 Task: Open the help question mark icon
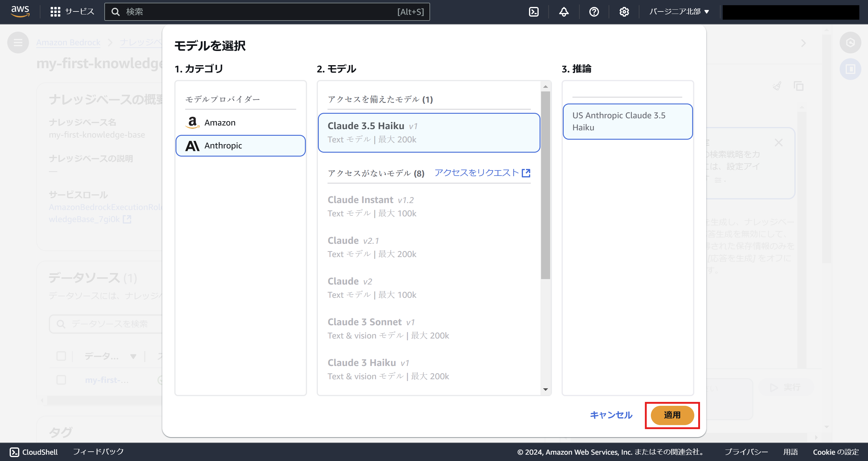point(594,12)
